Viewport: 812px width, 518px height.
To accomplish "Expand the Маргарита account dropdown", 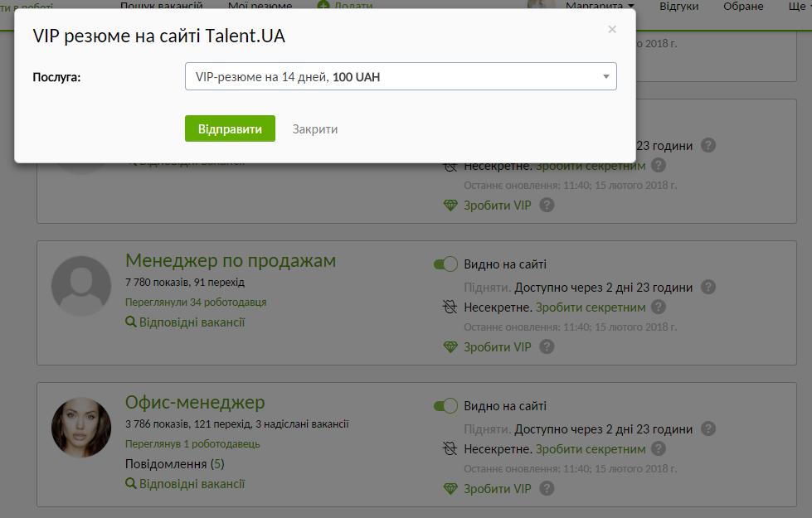I will (x=600, y=6).
